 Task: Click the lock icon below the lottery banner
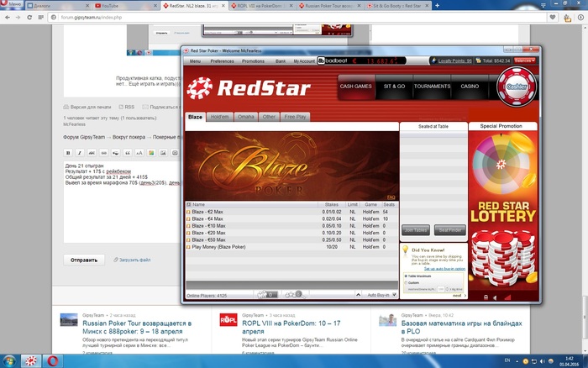pos(486,297)
